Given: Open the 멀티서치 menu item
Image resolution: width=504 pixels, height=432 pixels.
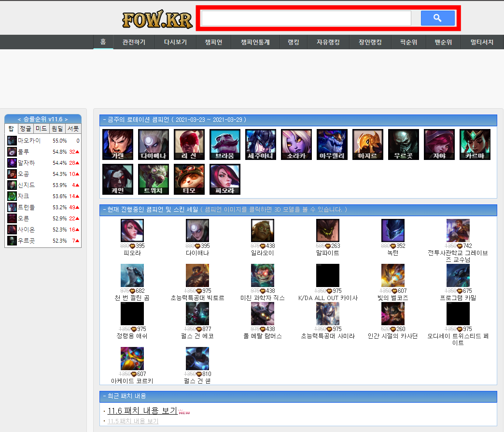Looking at the screenshot, I should pyautogui.click(x=482, y=42).
